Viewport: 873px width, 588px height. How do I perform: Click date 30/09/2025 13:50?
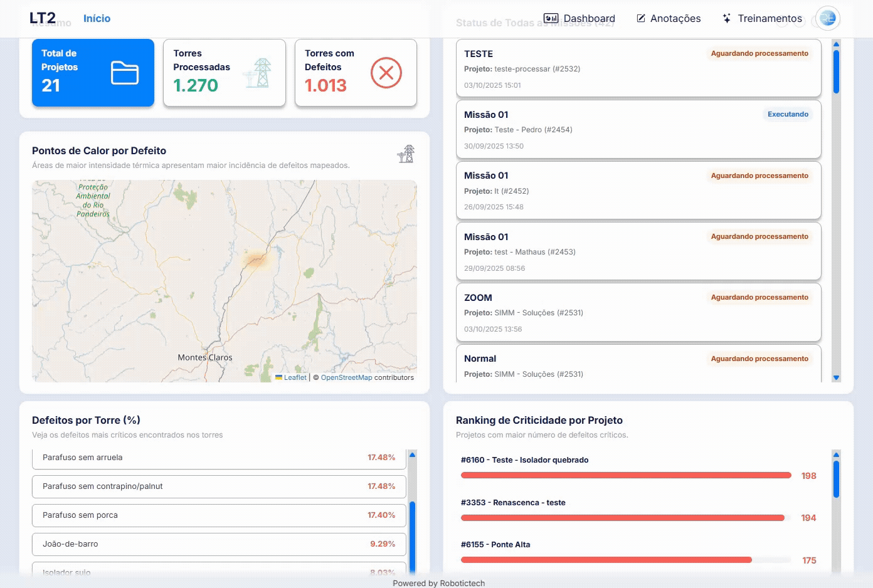tap(494, 146)
